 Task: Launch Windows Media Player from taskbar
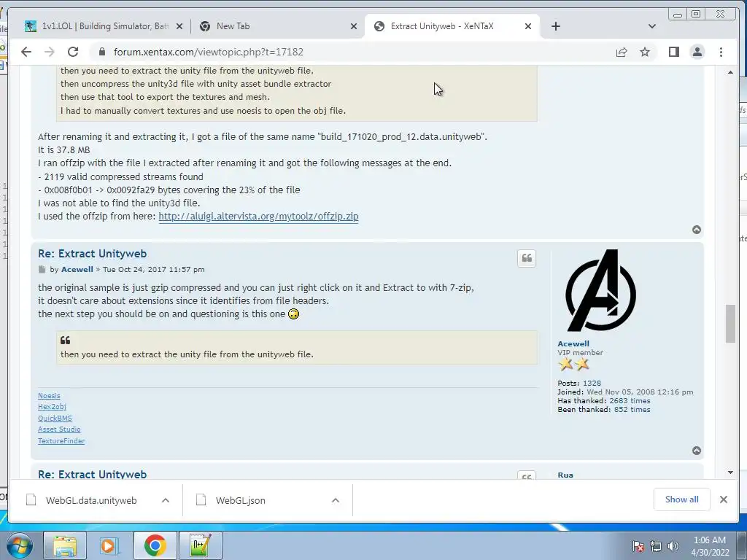109,545
